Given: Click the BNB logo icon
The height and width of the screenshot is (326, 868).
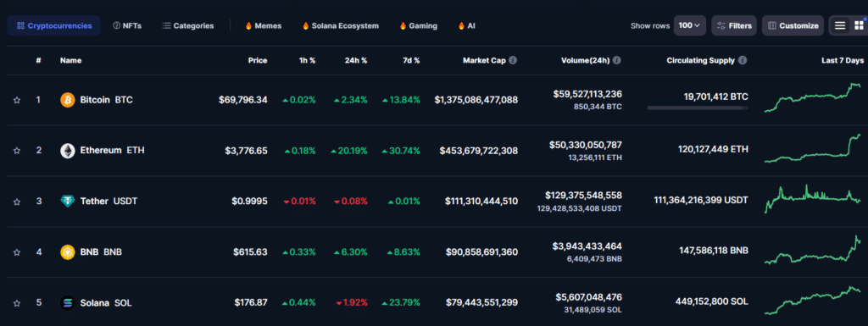Looking at the screenshot, I should (68, 252).
